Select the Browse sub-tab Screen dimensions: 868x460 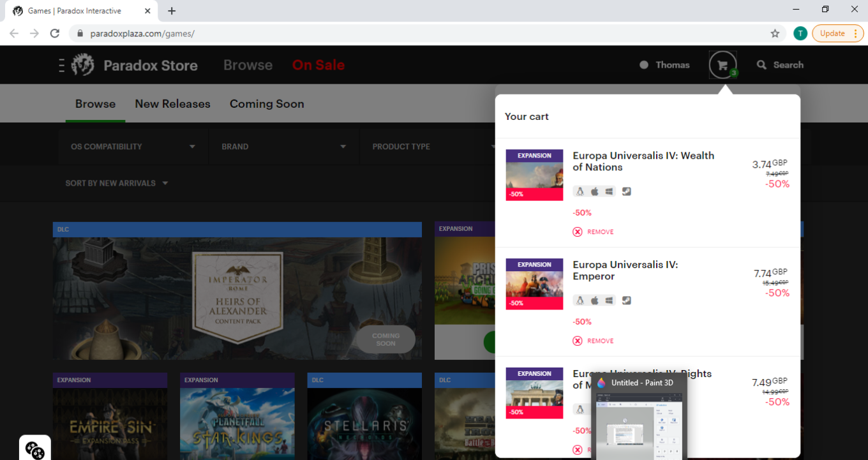[x=96, y=104]
